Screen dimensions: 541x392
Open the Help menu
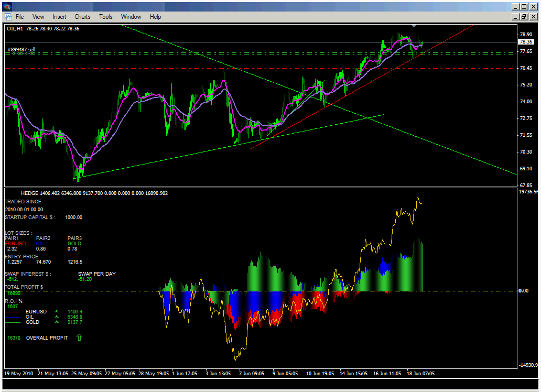155,17
